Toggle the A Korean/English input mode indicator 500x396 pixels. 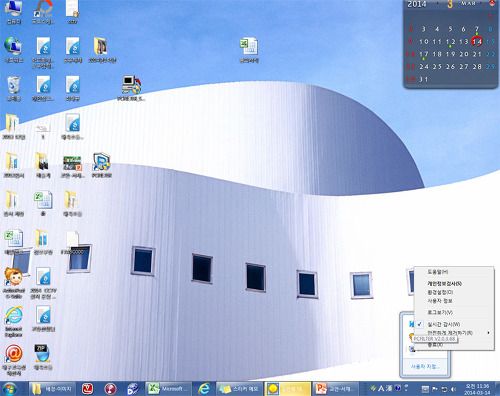tap(381, 388)
